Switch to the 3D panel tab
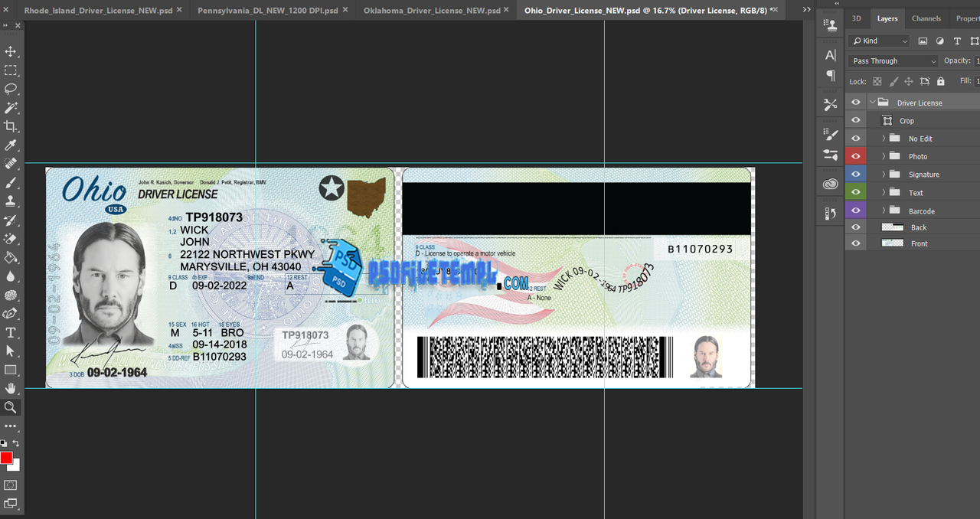The width and height of the screenshot is (980, 519). [x=856, y=18]
